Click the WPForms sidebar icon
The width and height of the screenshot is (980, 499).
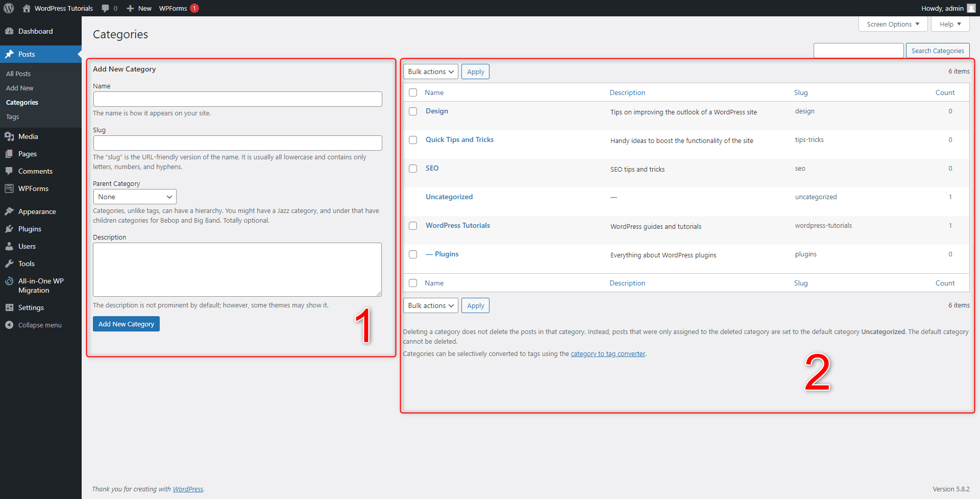tap(9, 188)
